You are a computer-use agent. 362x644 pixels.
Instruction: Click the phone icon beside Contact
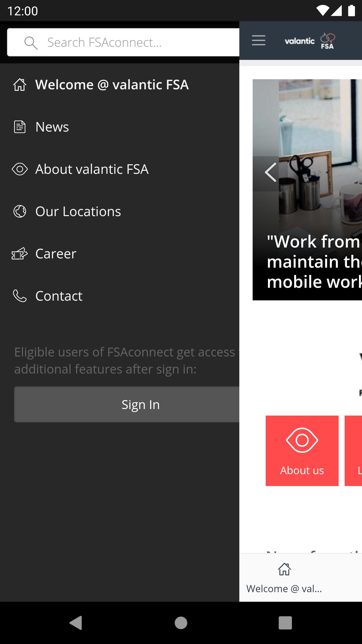click(20, 296)
